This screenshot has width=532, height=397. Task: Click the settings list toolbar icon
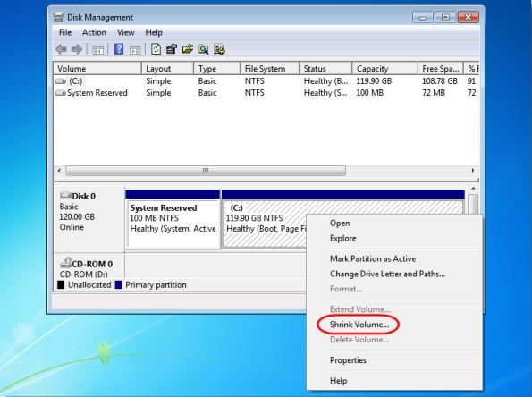(220, 49)
